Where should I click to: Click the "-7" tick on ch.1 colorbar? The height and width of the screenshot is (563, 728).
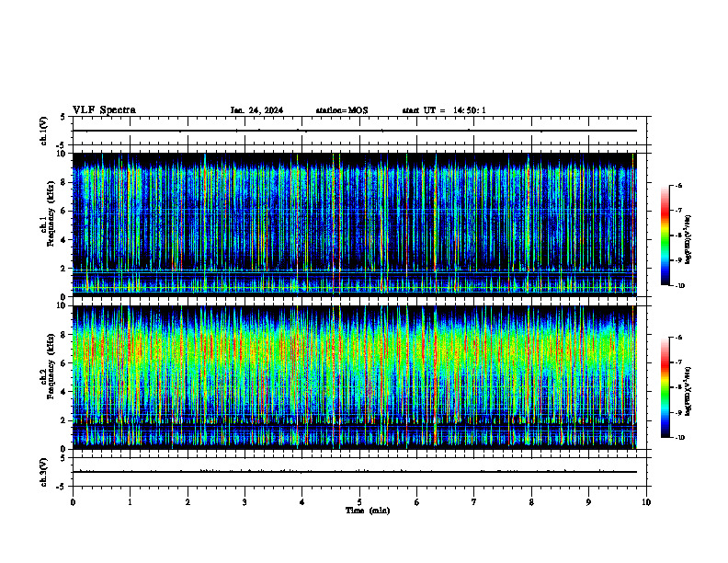tap(679, 211)
